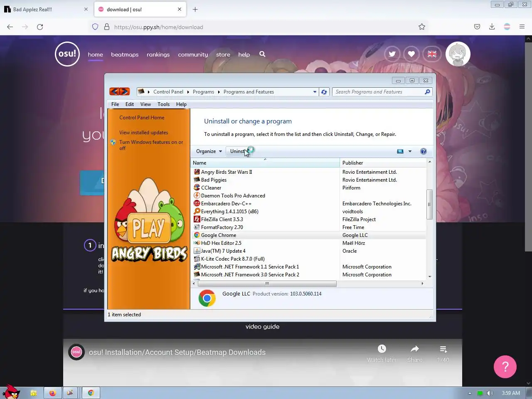The height and width of the screenshot is (399, 532).
Task: Open the view options dropdown arrow
Action: [x=410, y=151]
